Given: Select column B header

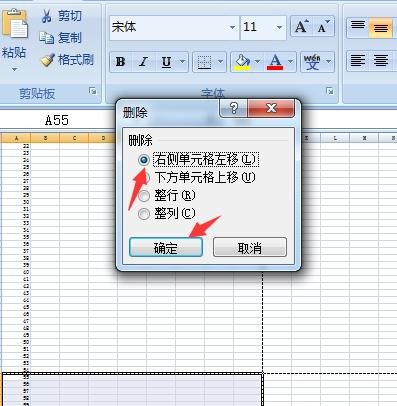Looking at the screenshot, I should point(45,138).
